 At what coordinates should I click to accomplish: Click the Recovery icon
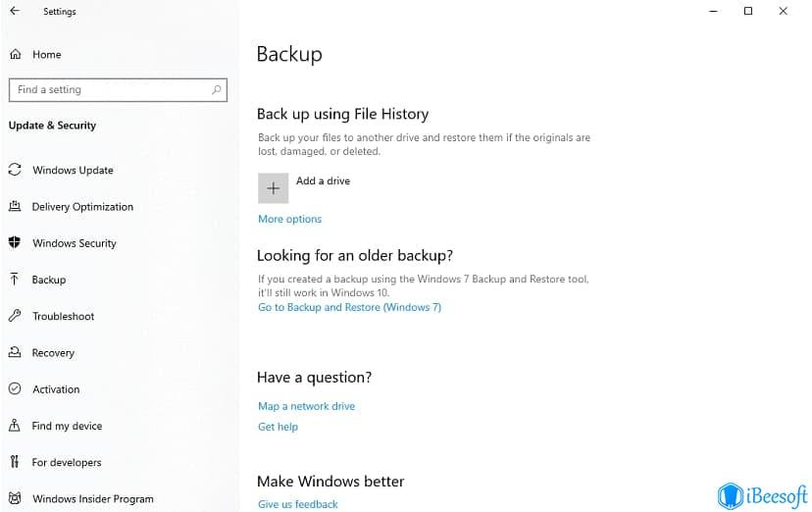pyautogui.click(x=15, y=352)
